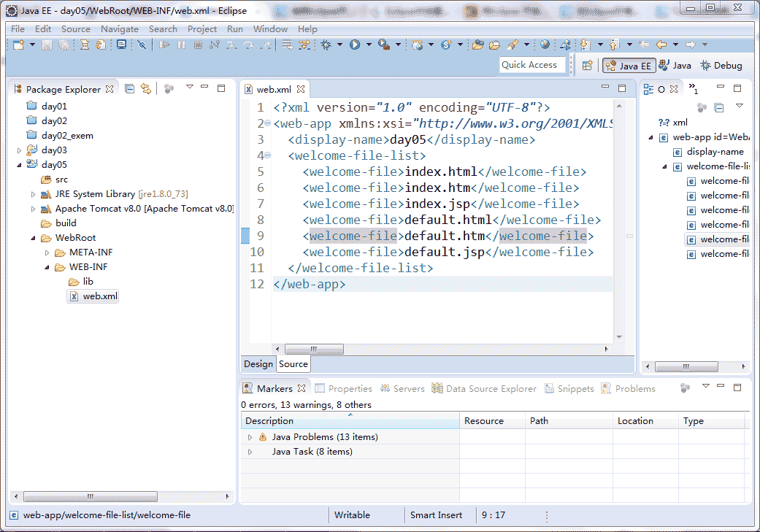Select web.xml in Package Explorer

(x=99, y=296)
